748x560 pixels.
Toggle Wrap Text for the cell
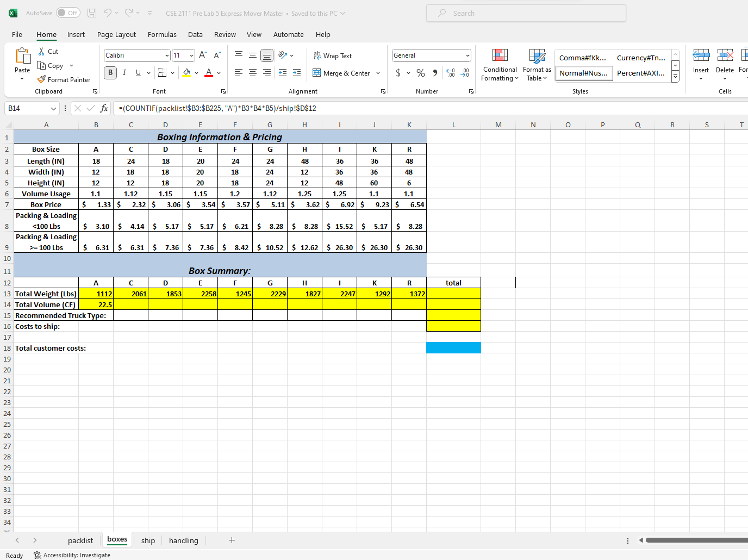(x=333, y=55)
